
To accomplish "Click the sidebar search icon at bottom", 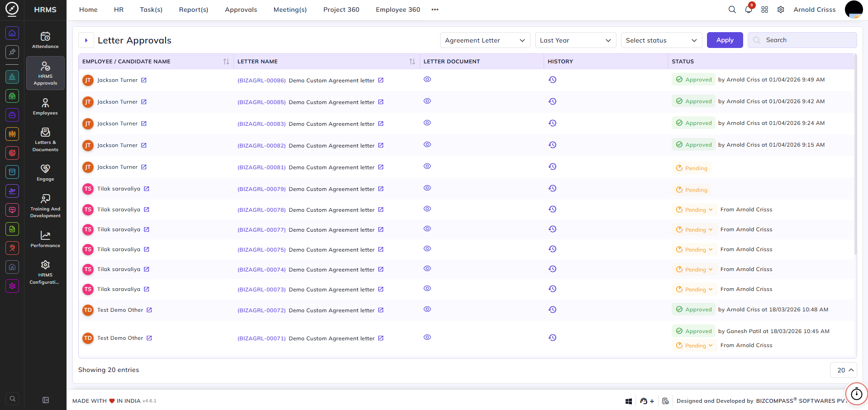I will click(x=12, y=399).
